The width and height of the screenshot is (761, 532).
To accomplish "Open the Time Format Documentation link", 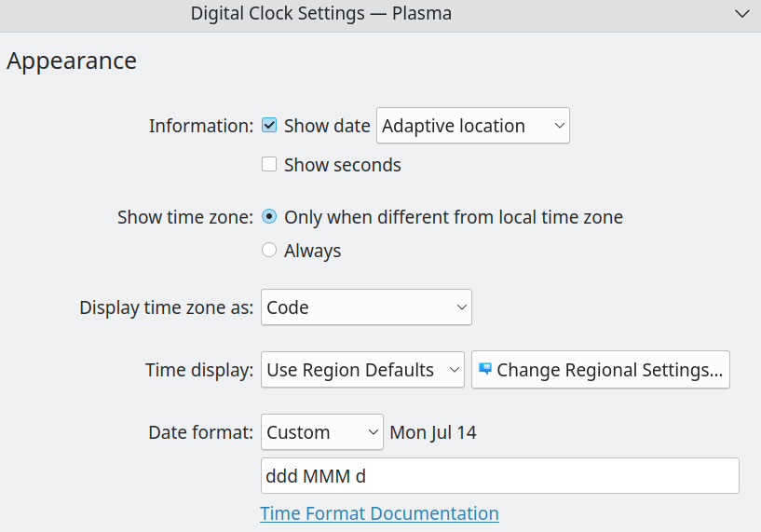I will tap(379, 513).
